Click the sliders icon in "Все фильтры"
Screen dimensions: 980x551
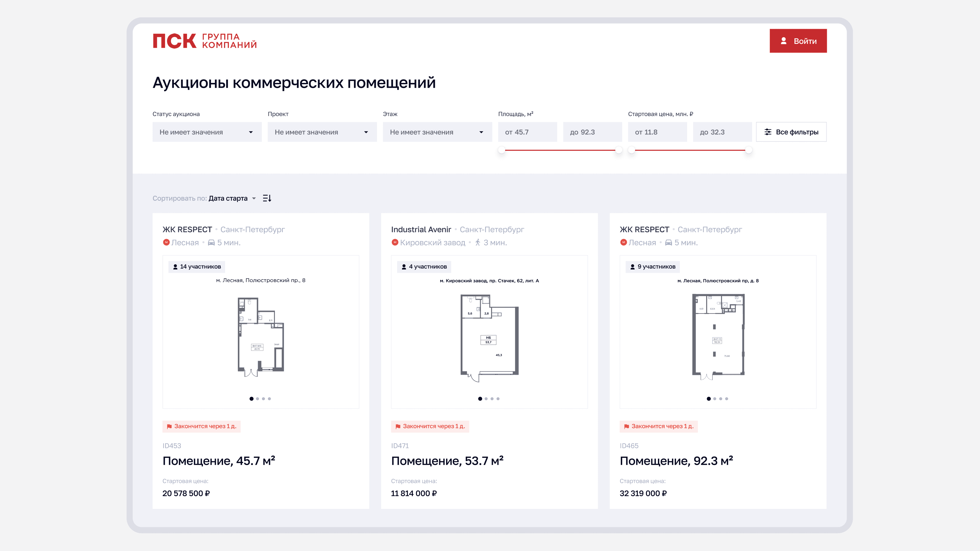point(768,132)
